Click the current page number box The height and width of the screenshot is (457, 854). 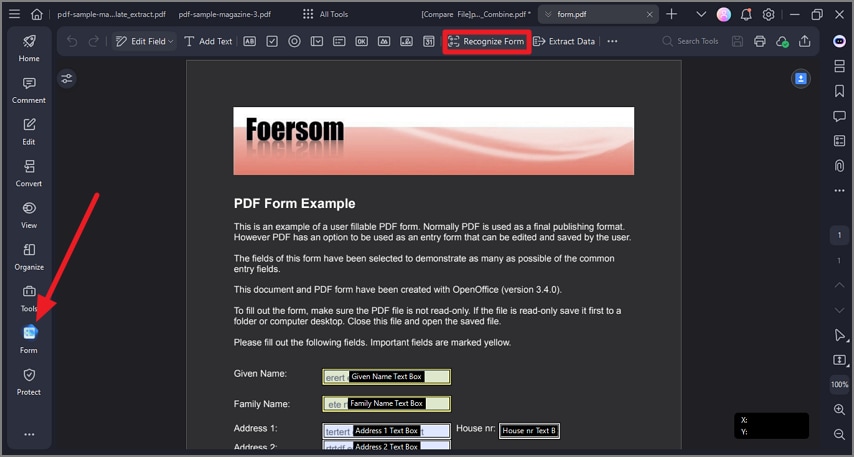tap(839, 235)
